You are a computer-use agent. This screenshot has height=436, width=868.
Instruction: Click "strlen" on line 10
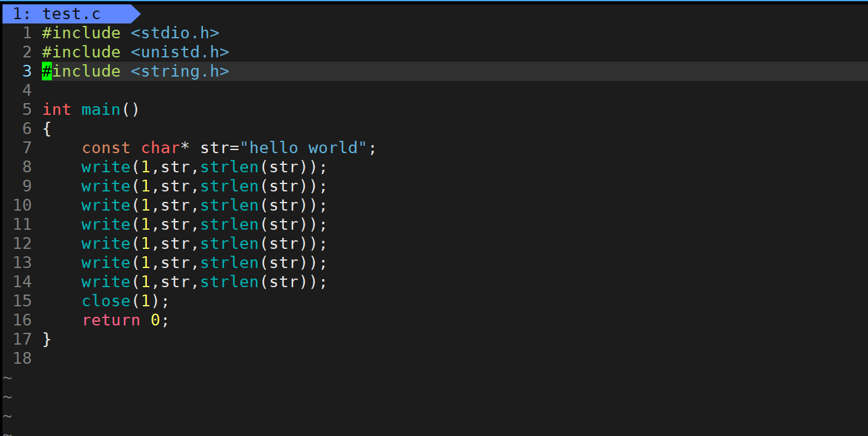pyautogui.click(x=229, y=205)
